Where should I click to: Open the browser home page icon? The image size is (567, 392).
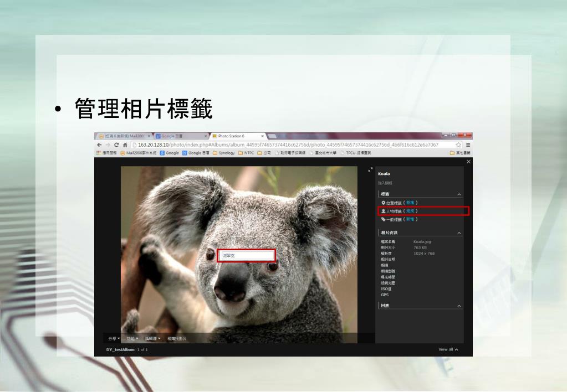(x=125, y=145)
